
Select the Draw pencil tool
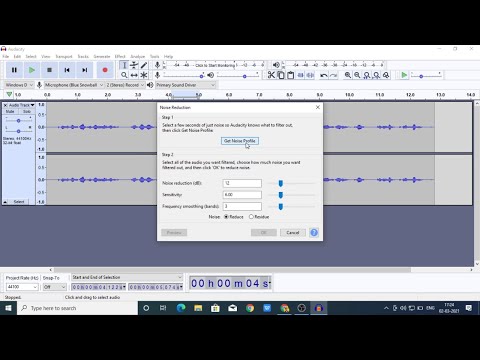(x=144, y=65)
